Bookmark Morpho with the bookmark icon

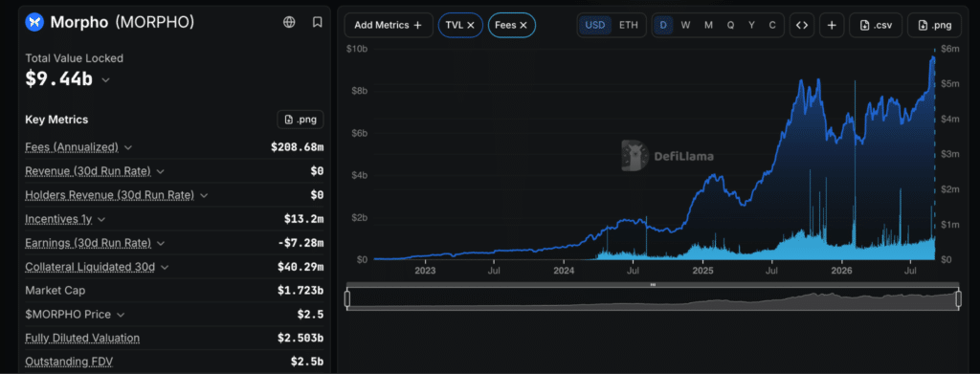click(x=318, y=22)
